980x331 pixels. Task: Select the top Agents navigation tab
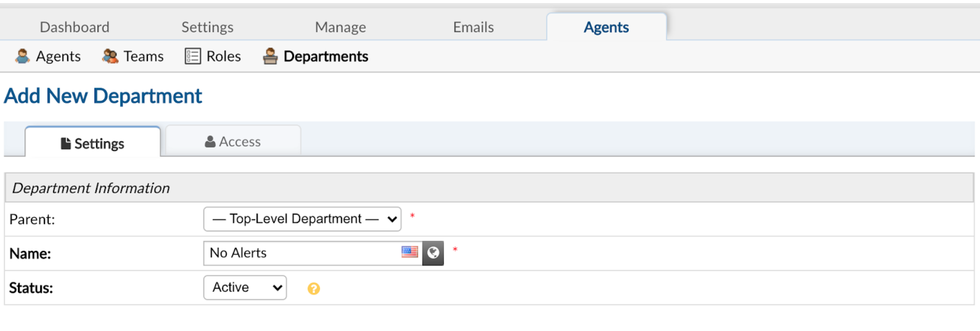tap(606, 27)
